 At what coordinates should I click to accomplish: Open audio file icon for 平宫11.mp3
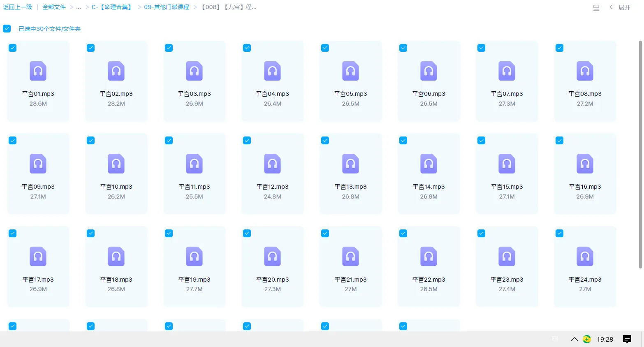point(194,164)
